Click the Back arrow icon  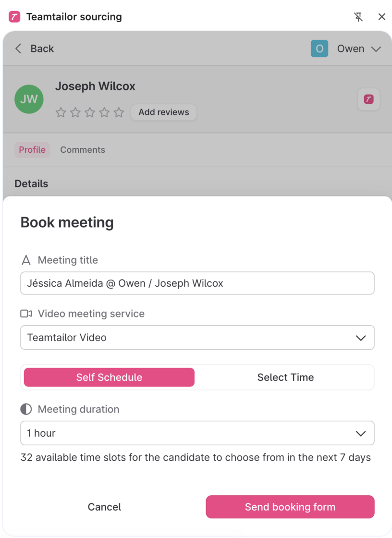18,49
